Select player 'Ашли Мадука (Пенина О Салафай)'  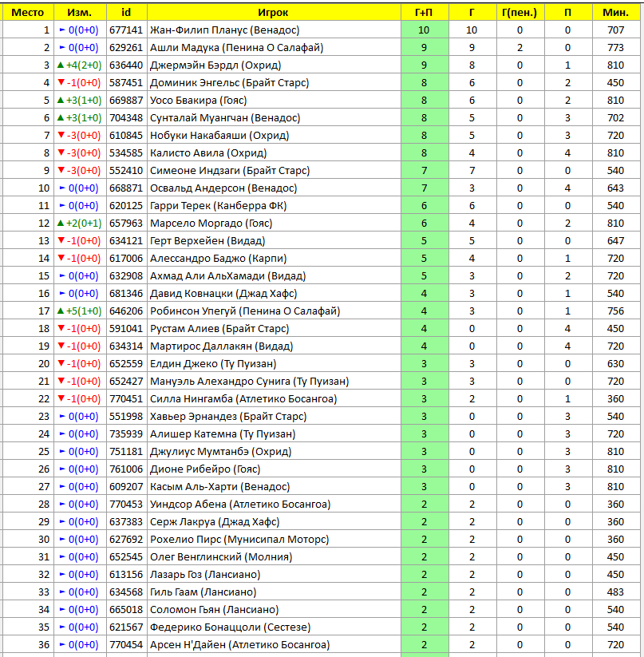(x=237, y=48)
